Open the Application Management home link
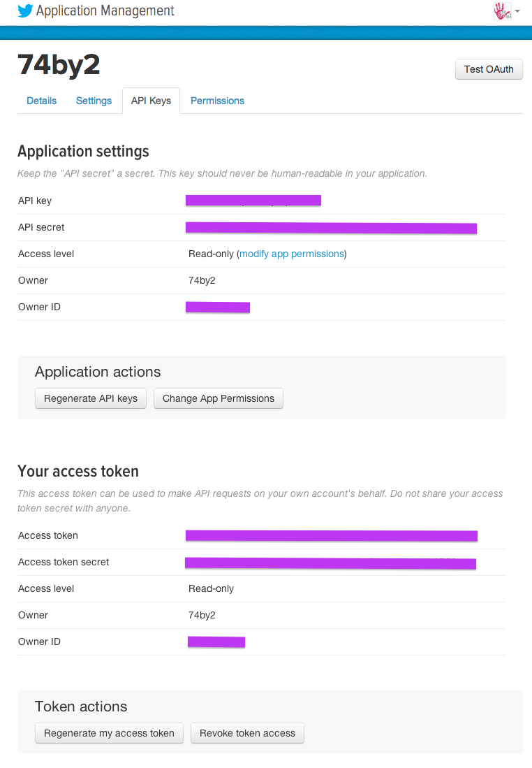Screen dimensions: 532x768 tap(105, 10)
